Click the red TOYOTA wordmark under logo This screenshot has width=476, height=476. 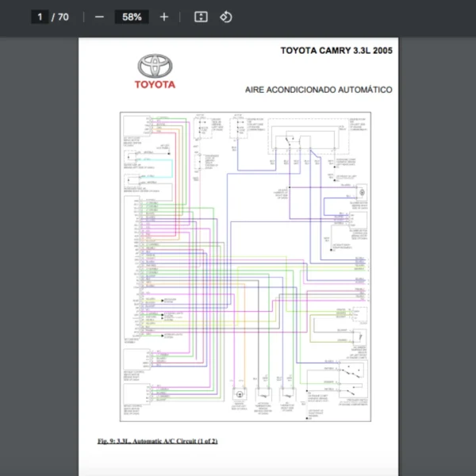pyautogui.click(x=155, y=85)
